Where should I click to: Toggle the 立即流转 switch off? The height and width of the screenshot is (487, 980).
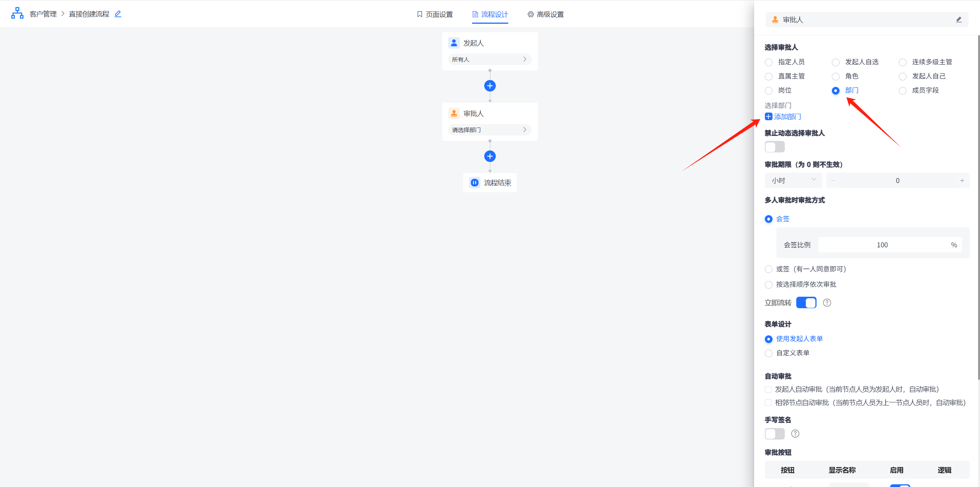pos(806,303)
